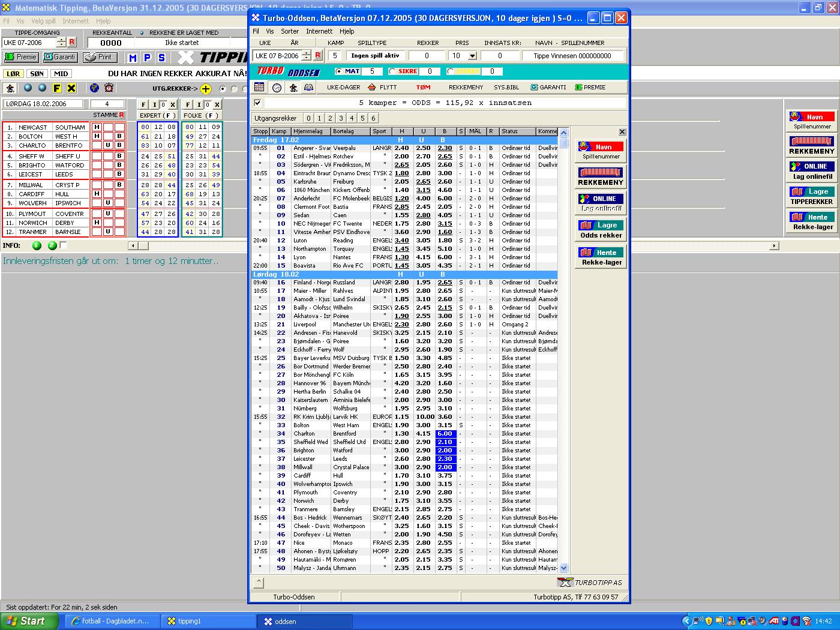The height and width of the screenshot is (630, 840).
Task: Toggle U for Charlto - Brentfo row
Action: coord(108,145)
